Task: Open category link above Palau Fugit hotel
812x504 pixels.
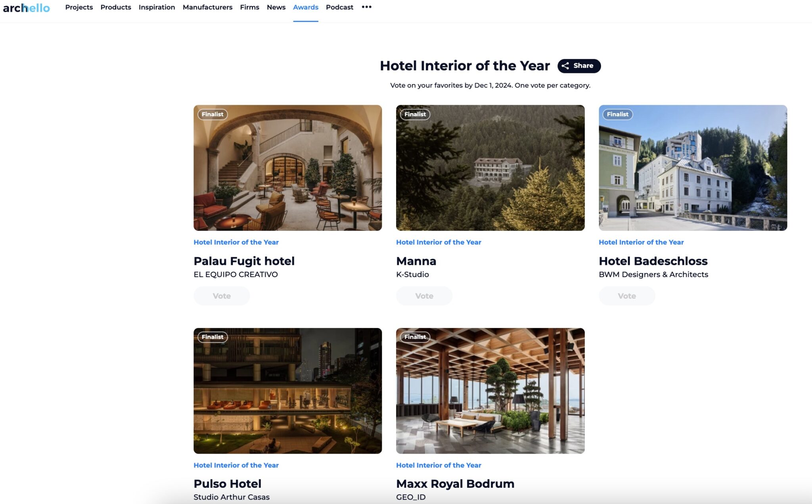Action: tap(236, 242)
